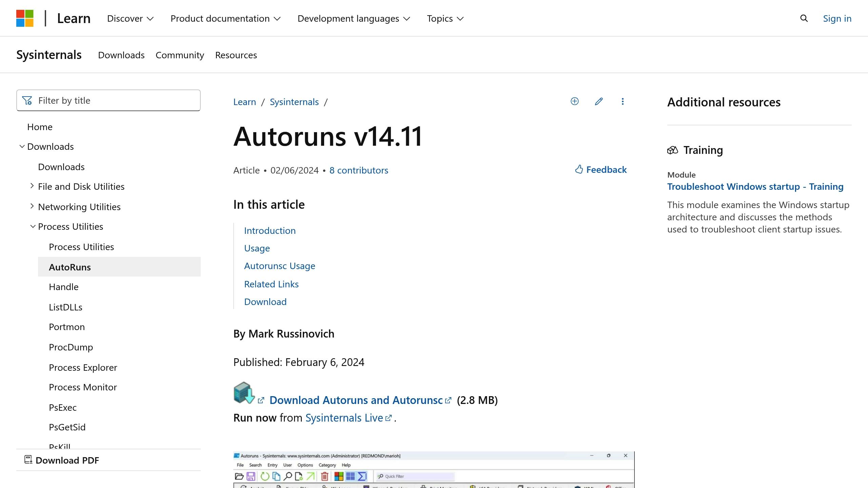Collapse the Downloads tree section
Screen dimensions: 868x488
tap(22, 146)
